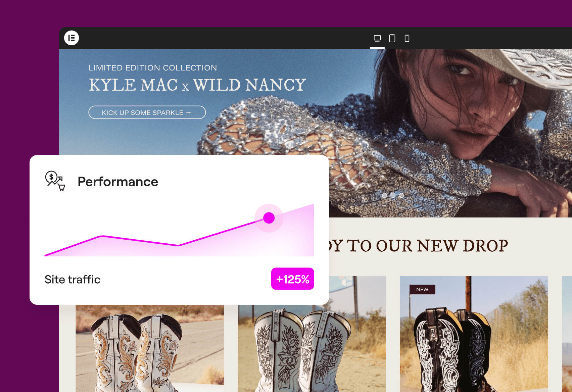Image resolution: width=572 pixels, height=392 pixels.
Task: Click the magenta data point on the chart
Action: [x=269, y=218]
